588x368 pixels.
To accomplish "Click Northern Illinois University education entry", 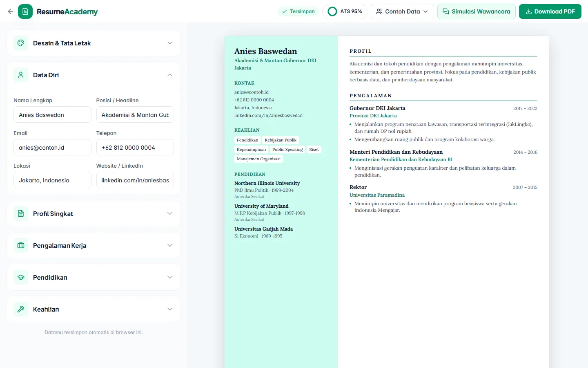I will tap(267, 183).
